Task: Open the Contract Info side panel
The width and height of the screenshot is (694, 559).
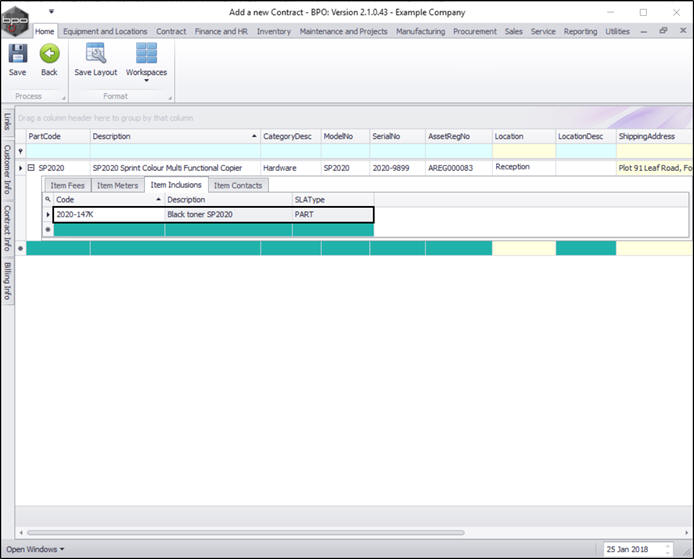Action: point(8,227)
